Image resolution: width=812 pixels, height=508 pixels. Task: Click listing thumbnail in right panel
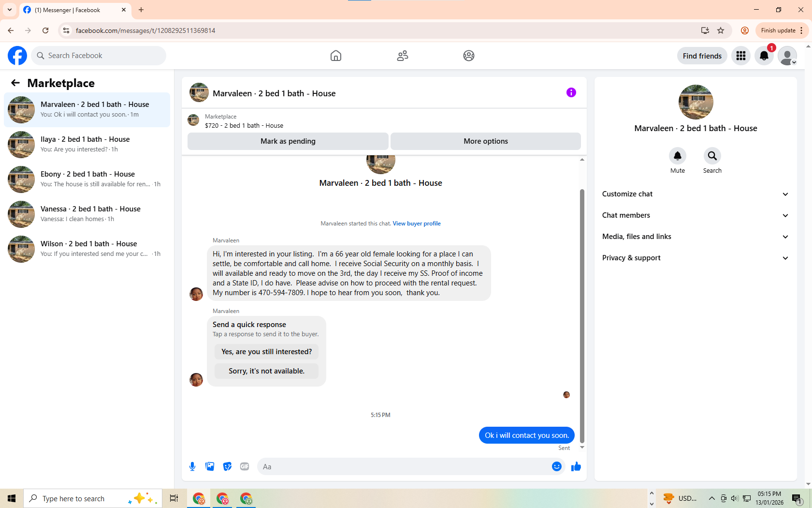coord(696,102)
